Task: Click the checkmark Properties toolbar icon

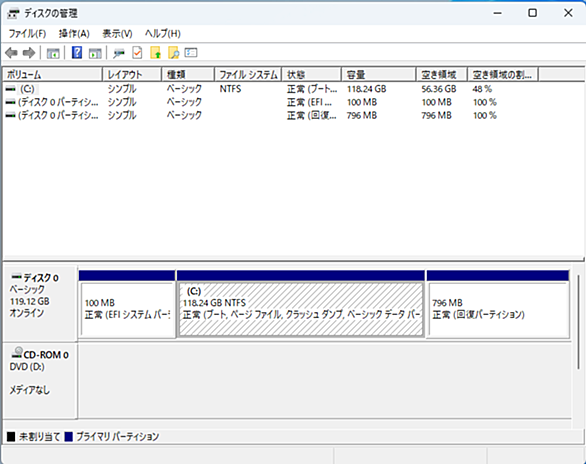Action: coord(137,53)
